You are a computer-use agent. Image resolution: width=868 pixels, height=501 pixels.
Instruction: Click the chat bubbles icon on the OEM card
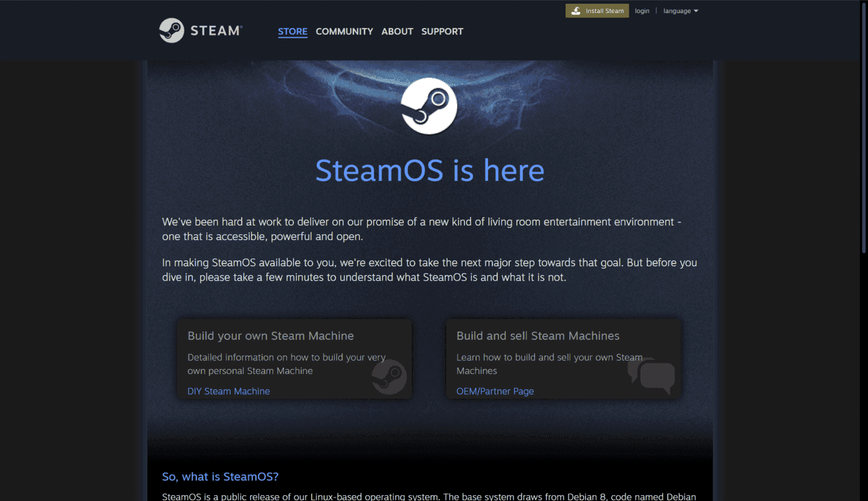click(x=651, y=375)
